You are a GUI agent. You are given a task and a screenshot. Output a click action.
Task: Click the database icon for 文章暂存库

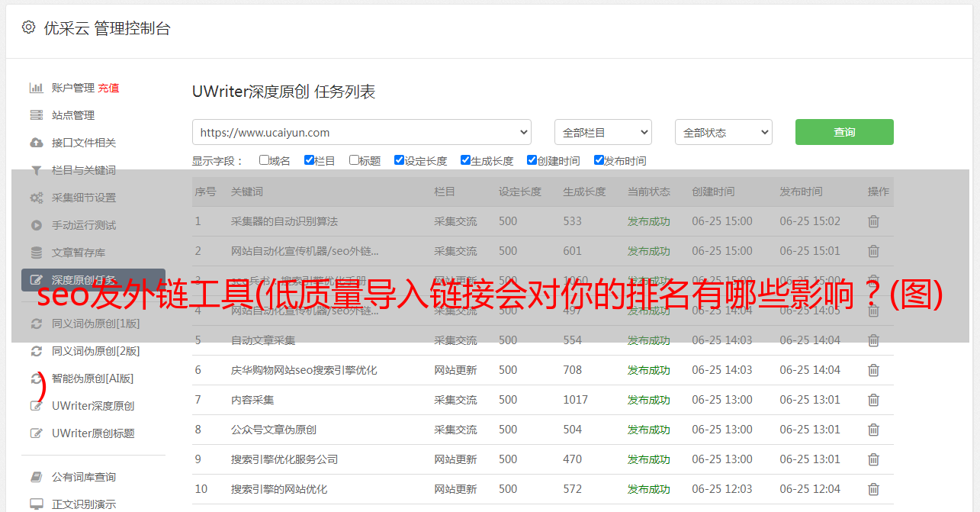[36, 253]
